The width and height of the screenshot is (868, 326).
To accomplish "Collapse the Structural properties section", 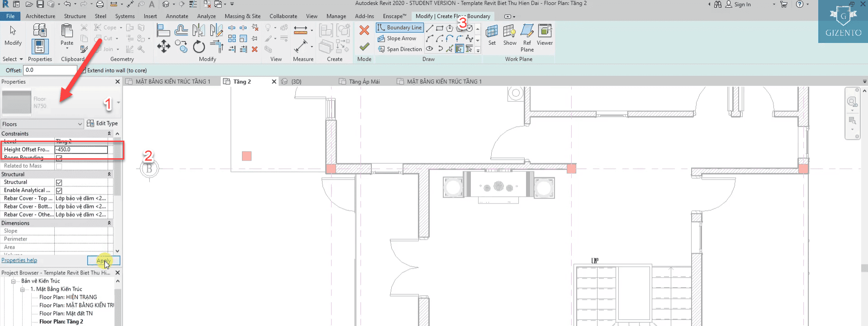I will 109,175.
